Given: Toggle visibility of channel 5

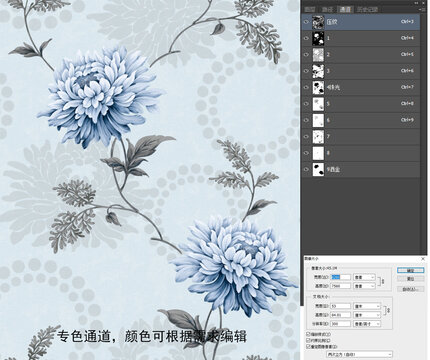Looking at the screenshot, I should point(306,104).
